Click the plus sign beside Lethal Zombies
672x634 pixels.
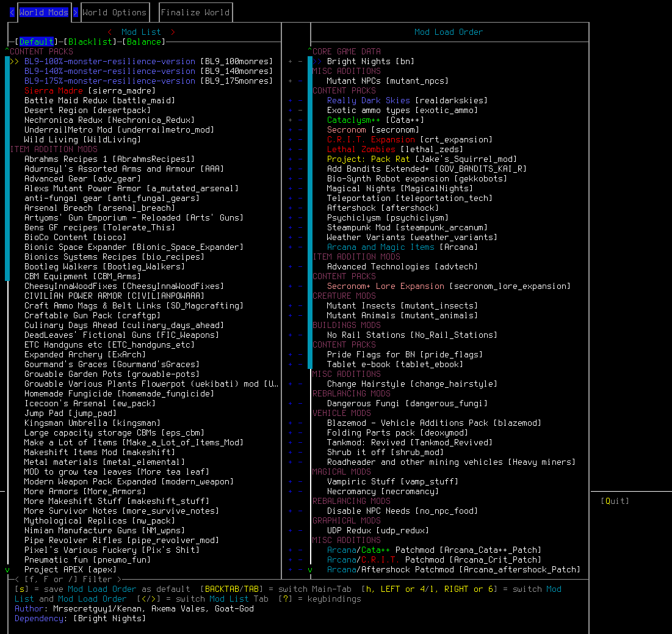pyautogui.click(x=290, y=149)
